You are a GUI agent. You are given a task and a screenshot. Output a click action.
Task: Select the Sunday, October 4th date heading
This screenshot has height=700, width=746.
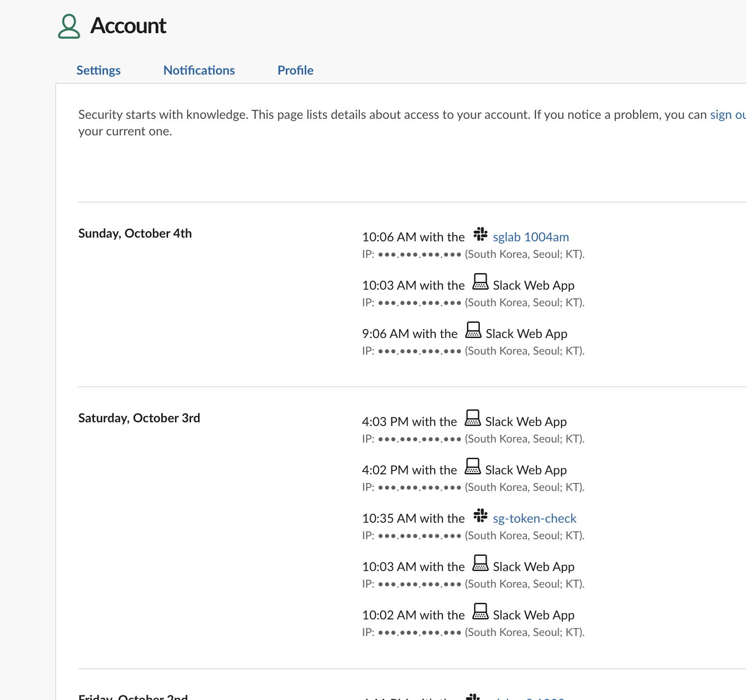135,233
